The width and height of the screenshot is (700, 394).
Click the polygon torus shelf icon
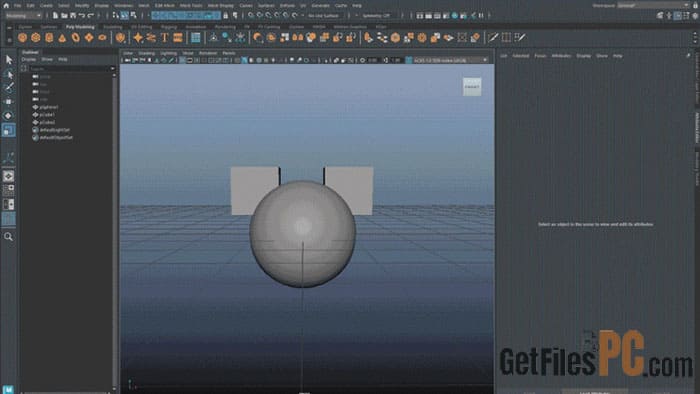click(75, 37)
